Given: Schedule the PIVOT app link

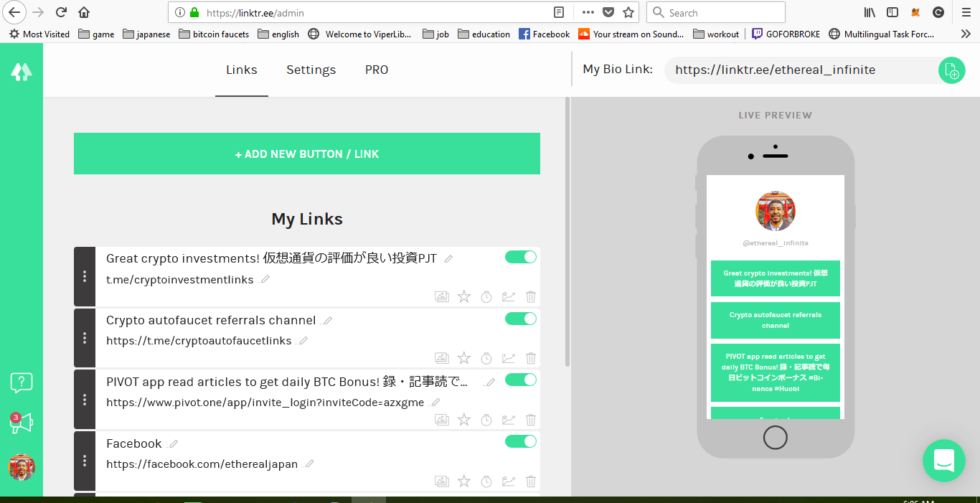Looking at the screenshot, I should click(x=486, y=420).
